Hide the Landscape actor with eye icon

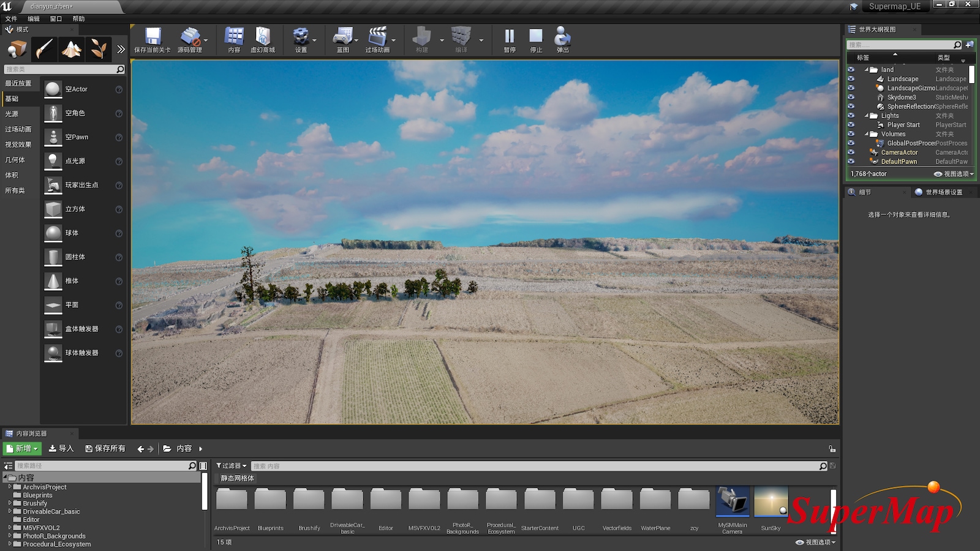[x=851, y=79]
